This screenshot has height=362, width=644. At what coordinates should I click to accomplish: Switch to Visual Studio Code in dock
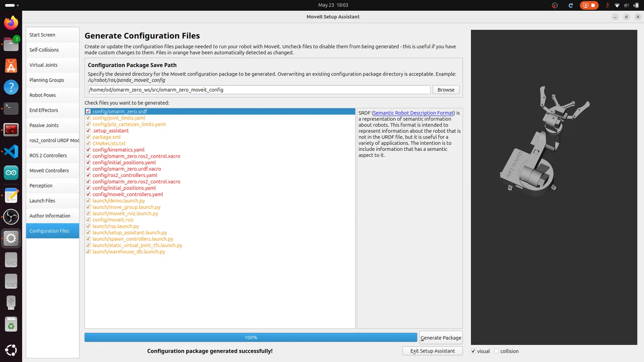(11, 151)
